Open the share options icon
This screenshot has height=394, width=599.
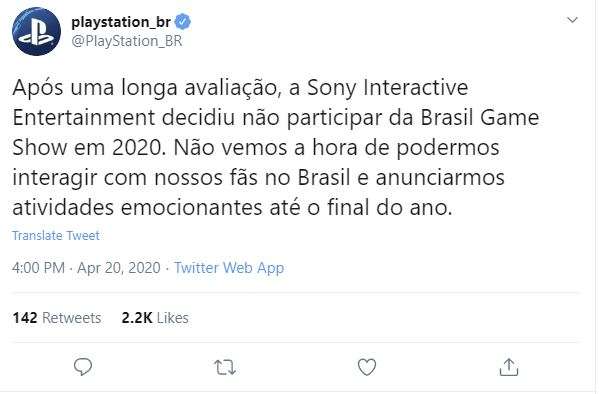pos(509,367)
